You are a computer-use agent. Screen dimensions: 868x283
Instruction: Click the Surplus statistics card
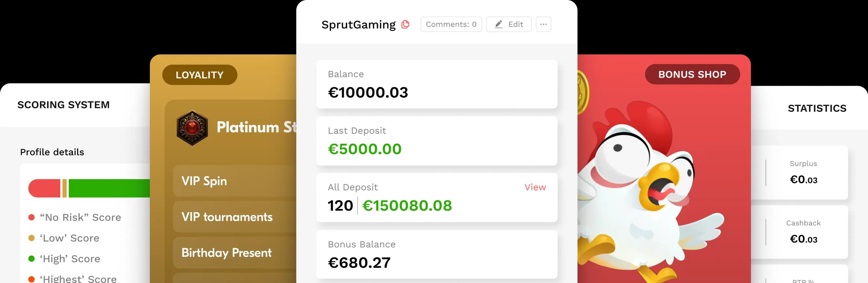pos(803,172)
